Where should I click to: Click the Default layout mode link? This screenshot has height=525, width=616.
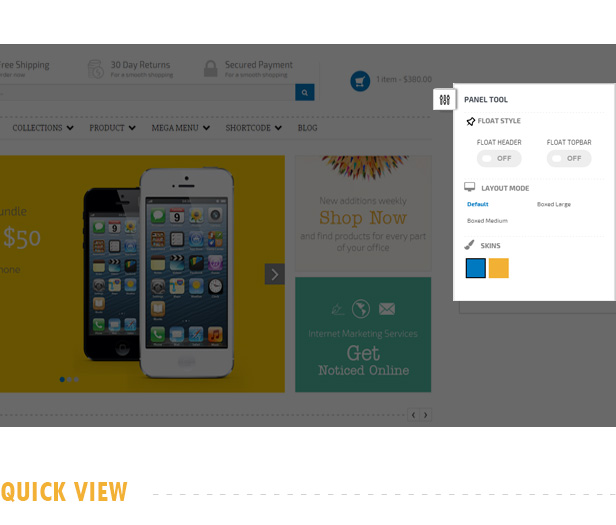(478, 204)
